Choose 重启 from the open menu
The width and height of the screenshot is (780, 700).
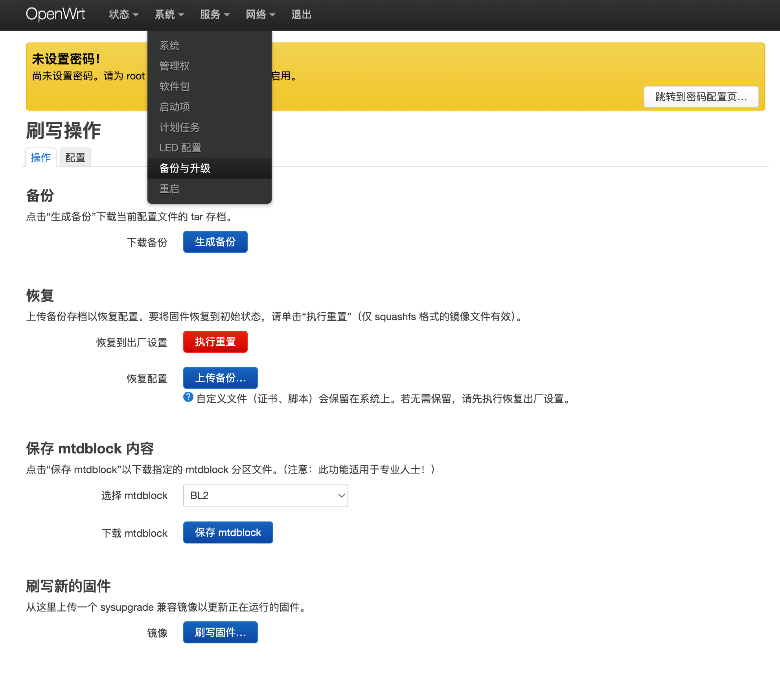pyautogui.click(x=169, y=189)
